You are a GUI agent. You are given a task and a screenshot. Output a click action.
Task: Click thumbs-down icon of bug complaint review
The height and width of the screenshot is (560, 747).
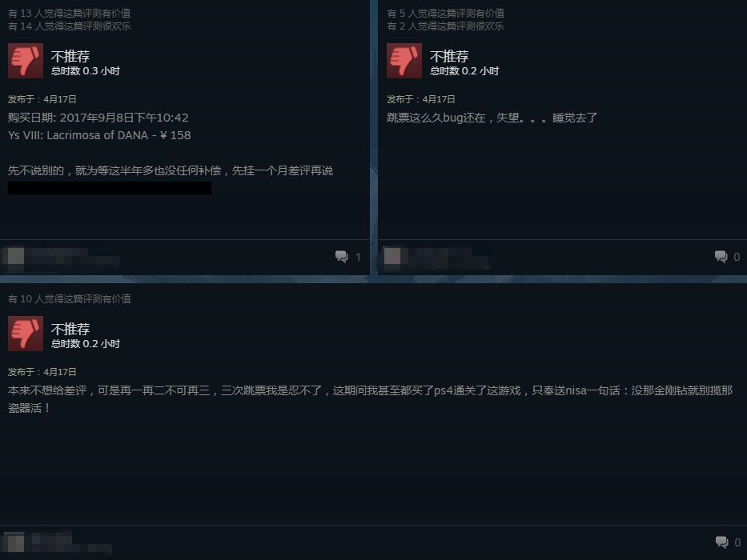[404, 61]
